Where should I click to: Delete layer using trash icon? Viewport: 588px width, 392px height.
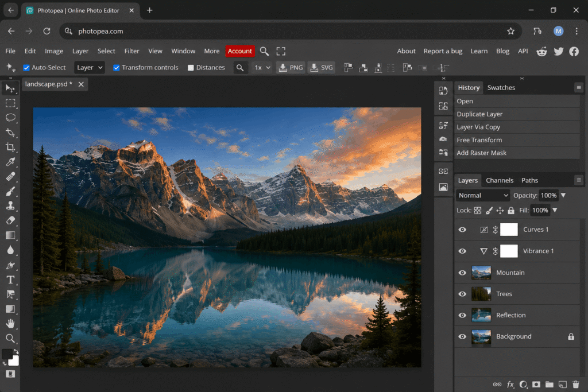(x=575, y=385)
